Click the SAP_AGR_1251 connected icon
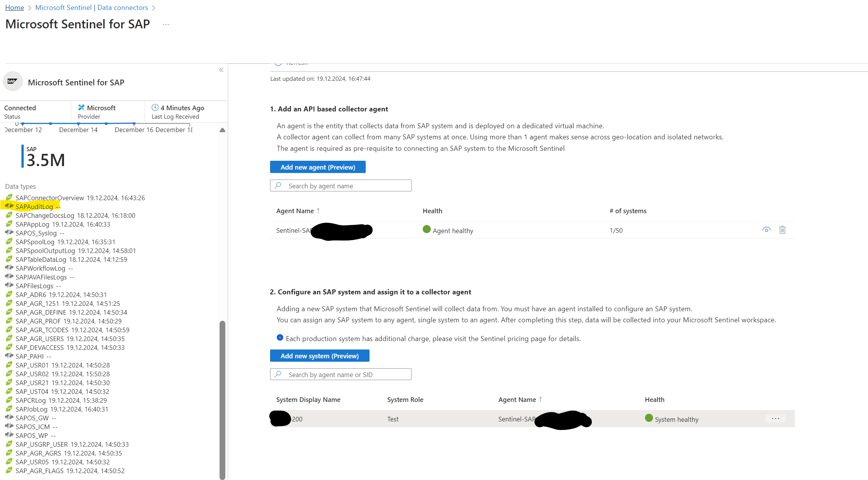 (9, 303)
